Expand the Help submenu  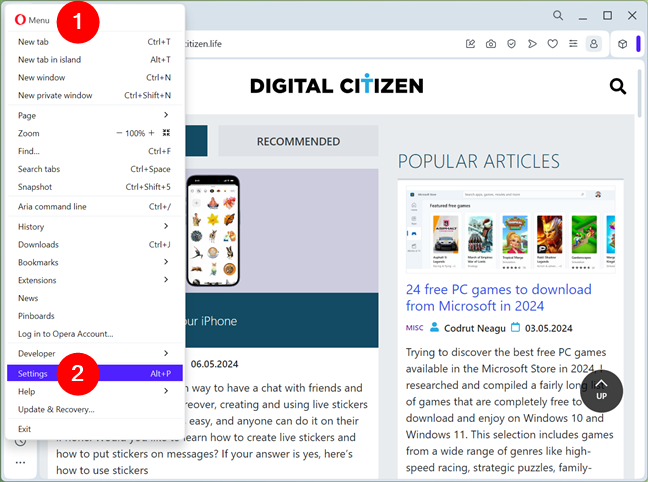click(95, 391)
